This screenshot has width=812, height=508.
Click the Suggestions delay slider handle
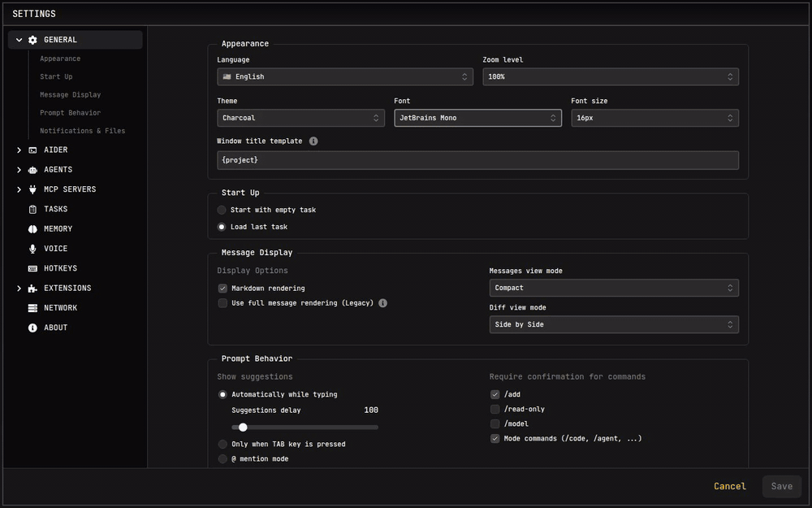pos(243,428)
